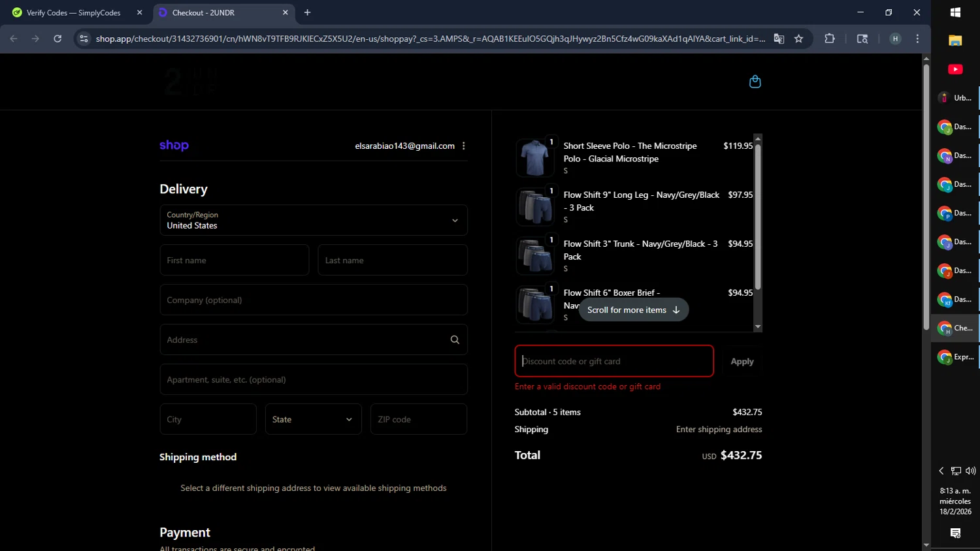The width and height of the screenshot is (980, 551).
Task: Click Flow Shift 6" Boxer Brief thumbnail
Action: point(535,305)
